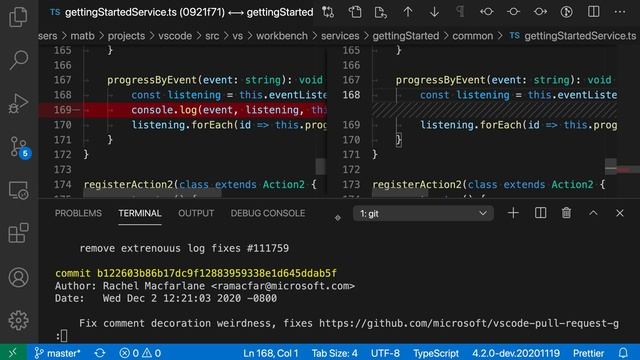Click the 'src' breadcrumb segment
This screenshot has width=640, height=360.
point(212,36)
